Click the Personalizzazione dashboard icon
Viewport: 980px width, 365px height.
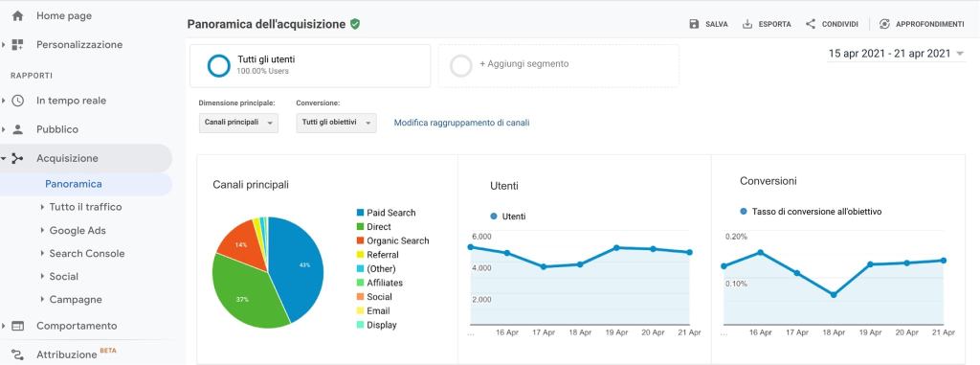click(17, 44)
